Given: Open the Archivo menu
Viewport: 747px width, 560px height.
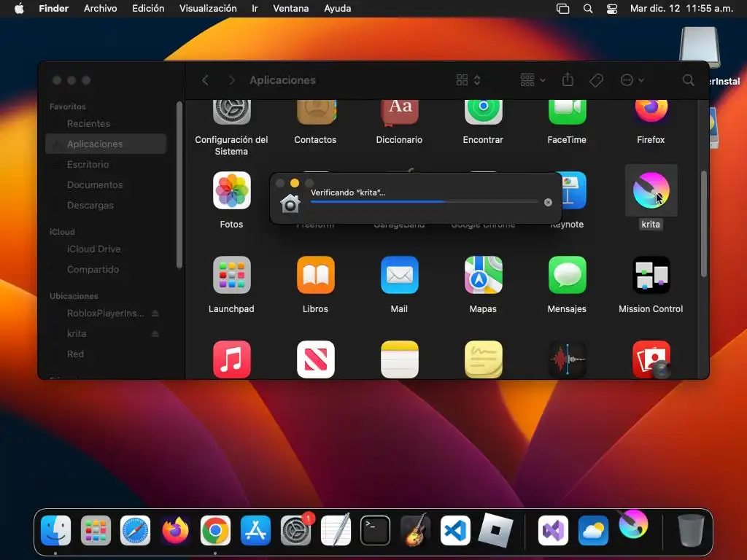Looking at the screenshot, I should pyautogui.click(x=100, y=9).
